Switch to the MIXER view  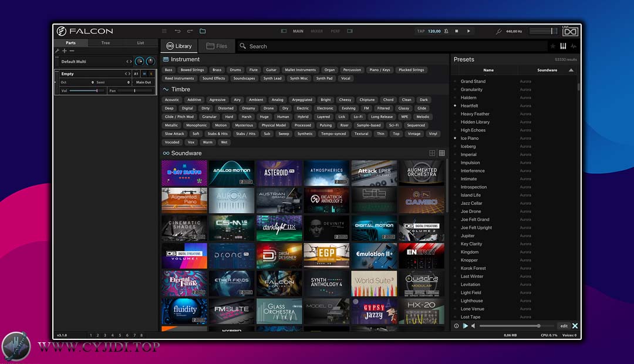pos(316,31)
